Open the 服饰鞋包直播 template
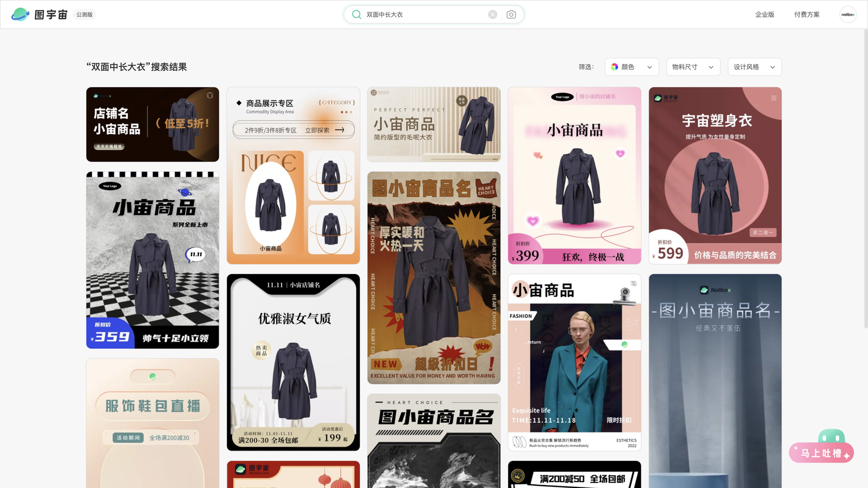The image size is (868, 488). (x=153, y=423)
